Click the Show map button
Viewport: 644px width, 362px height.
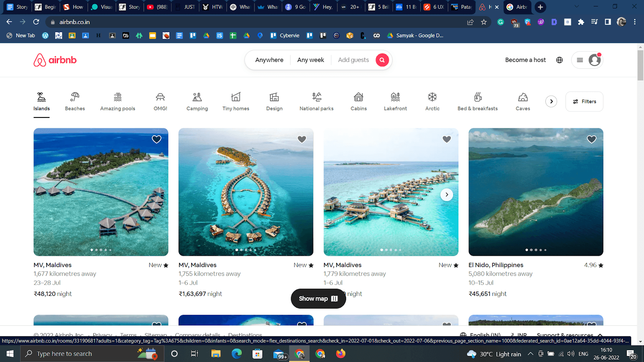click(x=318, y=298)
